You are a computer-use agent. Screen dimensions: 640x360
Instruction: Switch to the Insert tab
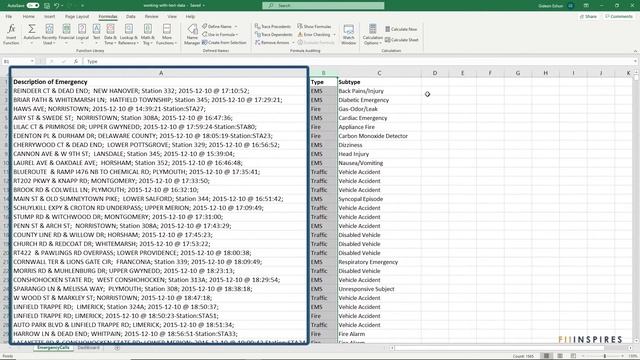(49, 16)
